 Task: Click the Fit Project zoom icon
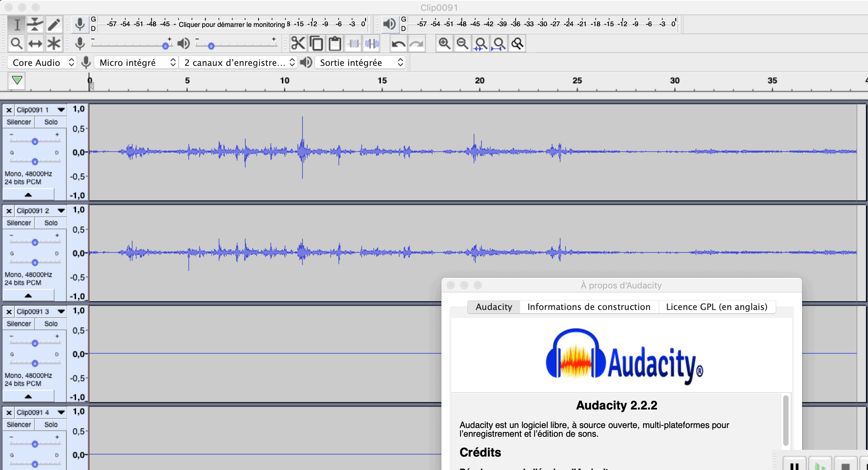tap(499, 43)
